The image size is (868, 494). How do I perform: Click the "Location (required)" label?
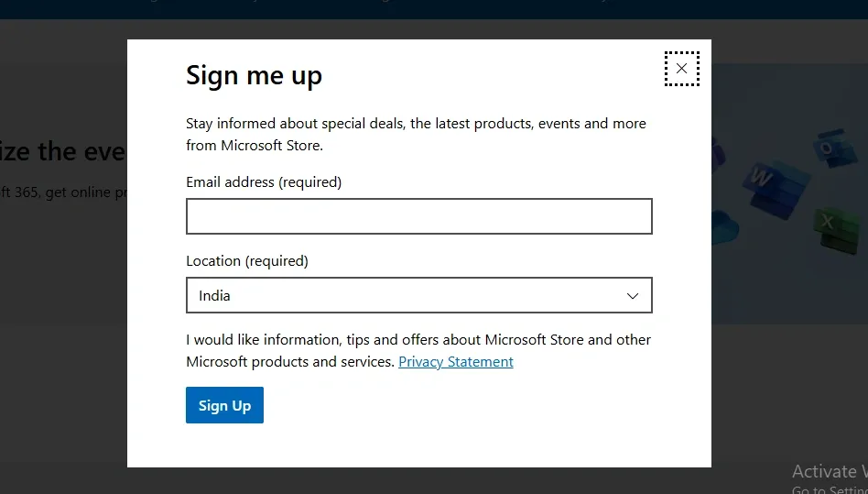247,261
